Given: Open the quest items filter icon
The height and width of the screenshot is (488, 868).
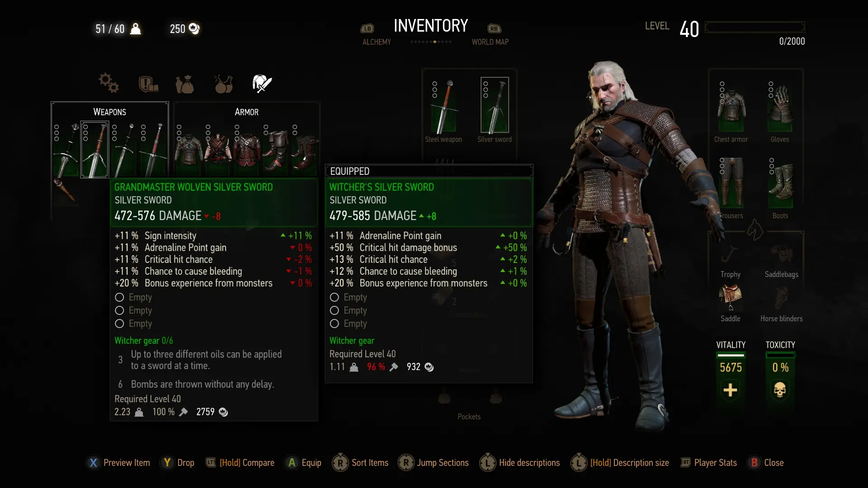Looking at the screenshot, I should tap(148, 84).
